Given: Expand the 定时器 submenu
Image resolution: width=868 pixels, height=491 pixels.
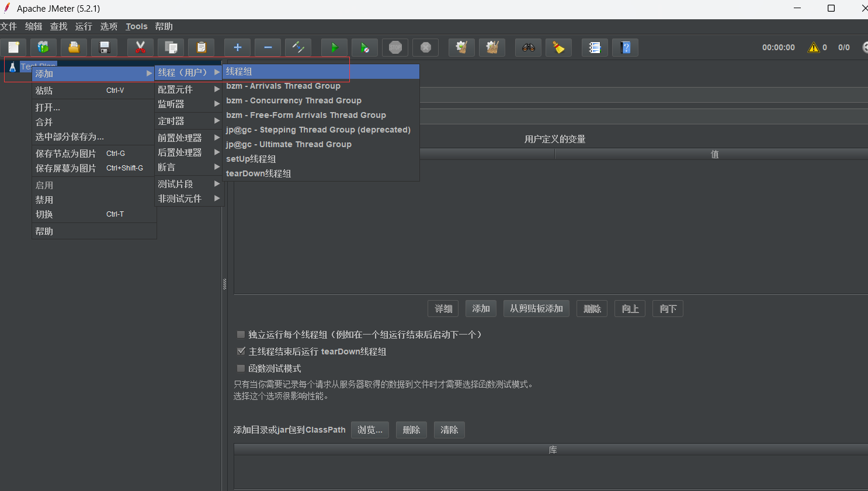Looking at the screenshot, I should tap(189, 121).
